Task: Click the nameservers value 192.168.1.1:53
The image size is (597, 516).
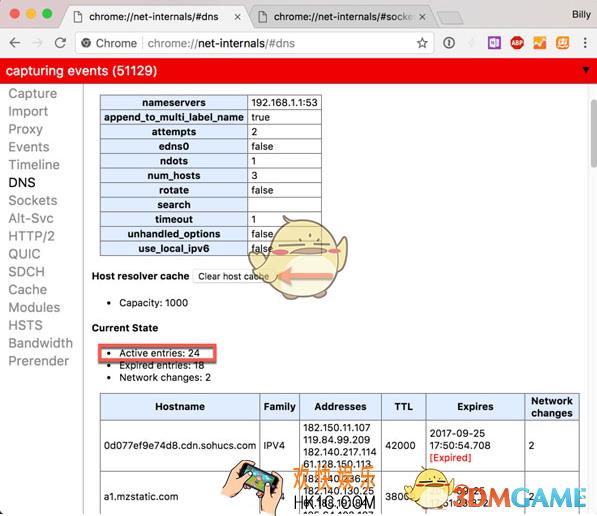Action: pos(284,102)
